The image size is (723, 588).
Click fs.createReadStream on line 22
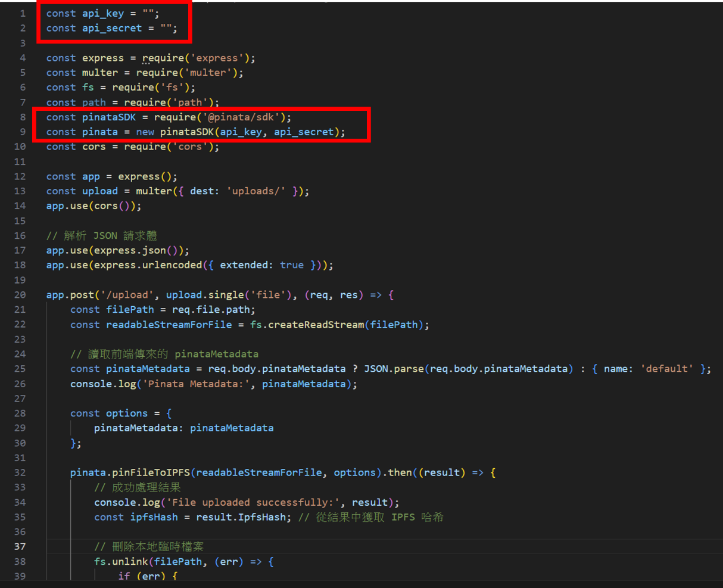coord(307,325)
